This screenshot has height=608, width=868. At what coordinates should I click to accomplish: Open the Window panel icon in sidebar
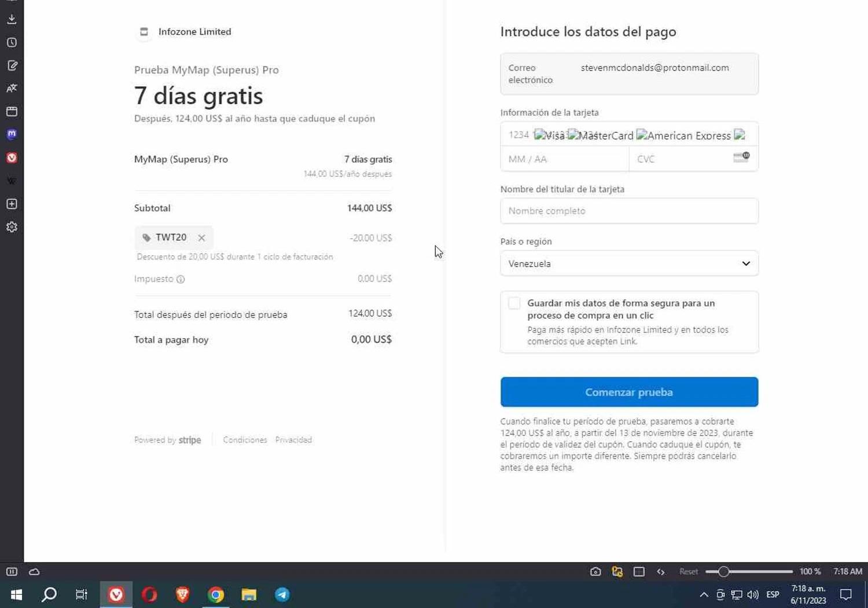pos(12,111)
